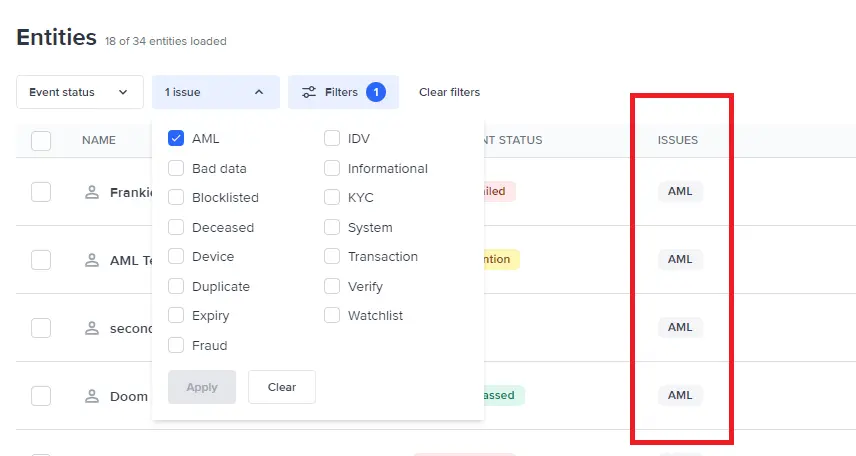Screen dimensions: 856x456
Task: Open the Filters panel button
Action: click(342, 92)
